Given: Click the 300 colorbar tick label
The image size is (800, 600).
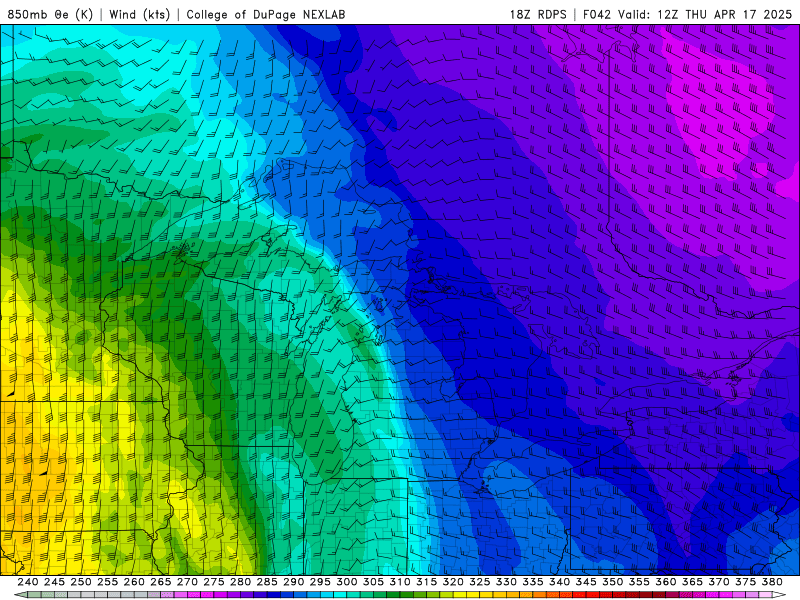Looking at the screenshot, I should [x=346, y=582].
